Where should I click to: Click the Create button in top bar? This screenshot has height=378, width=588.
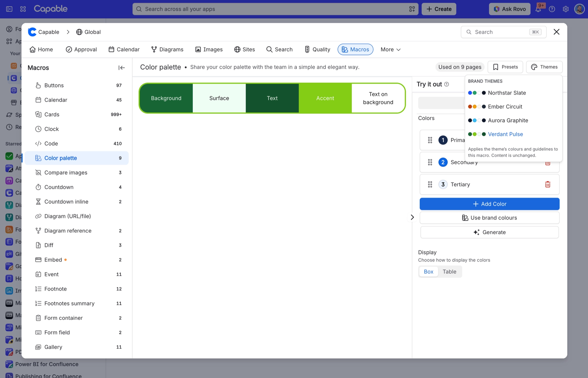pyautogui.click(x=439, y=9)
